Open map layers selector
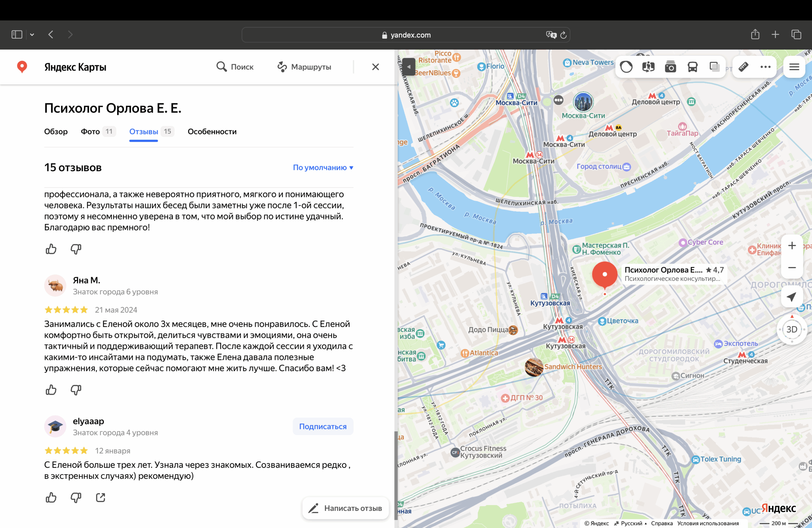Image resolution: width=812 pixels, height=528 pixels. [714, 67]
